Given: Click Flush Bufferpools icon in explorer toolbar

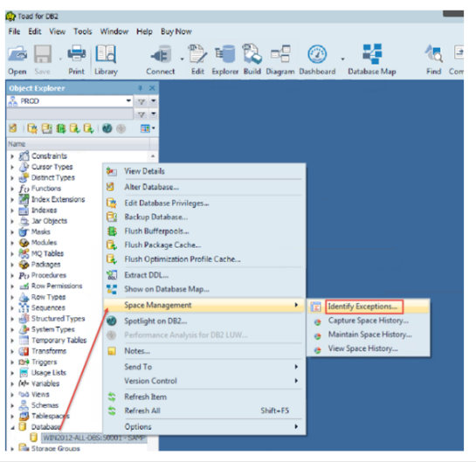Looking at the screenshot, I should tap(61, 128).
